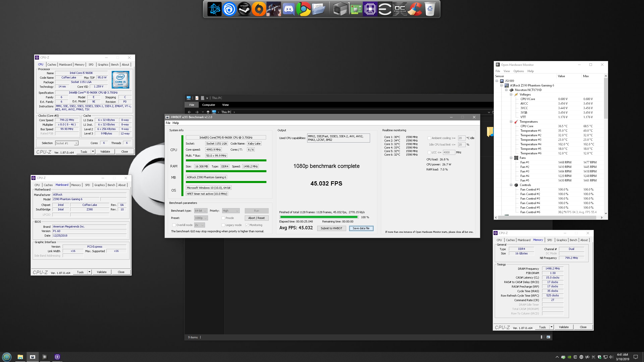Open the Windows Start orb
This screenshot has width=644, height=362.
7,357
